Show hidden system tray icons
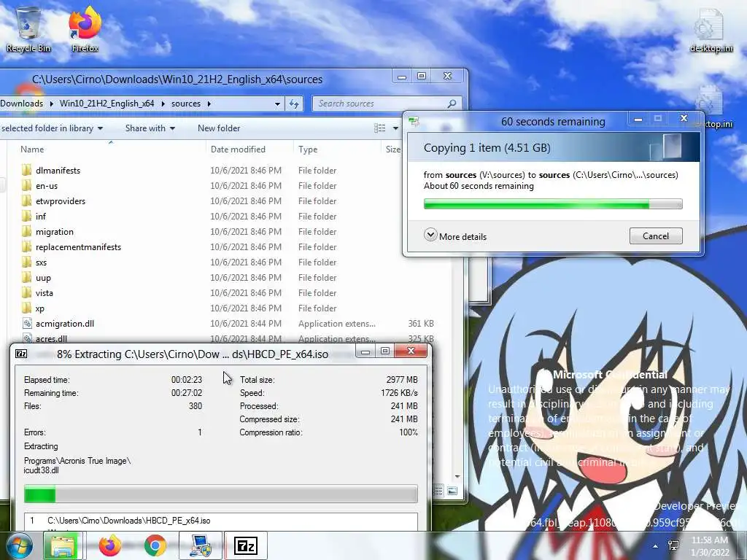The width and height of the screenshot is (747, 560). (656, 546)
